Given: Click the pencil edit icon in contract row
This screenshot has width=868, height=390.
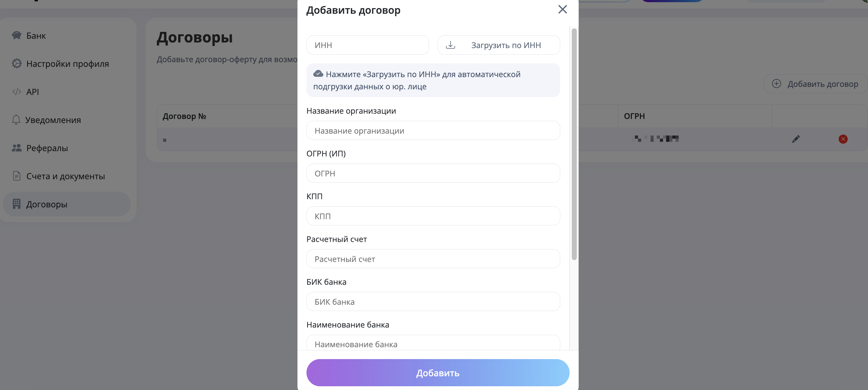Looking at the screenshot, I should point(796,139).
